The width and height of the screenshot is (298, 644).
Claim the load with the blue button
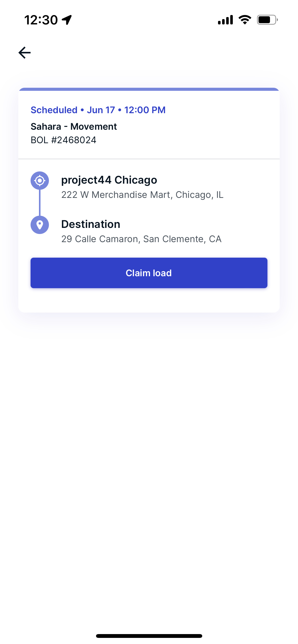click(149, 273)
